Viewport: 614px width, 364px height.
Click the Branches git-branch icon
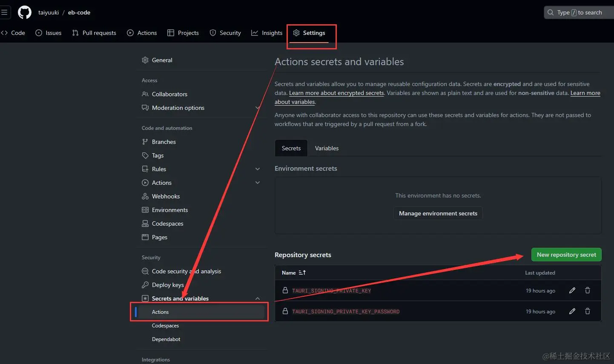pos(145,142)
